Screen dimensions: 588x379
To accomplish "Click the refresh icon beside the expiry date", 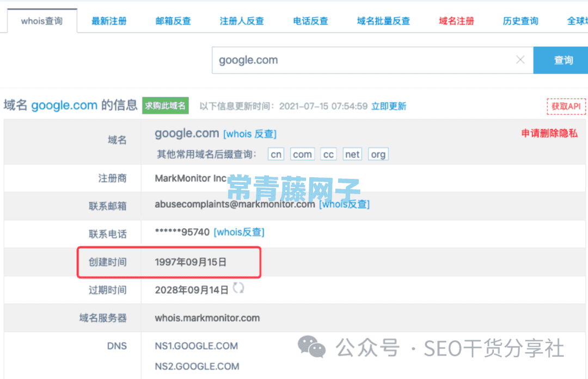I will (238, 288).
